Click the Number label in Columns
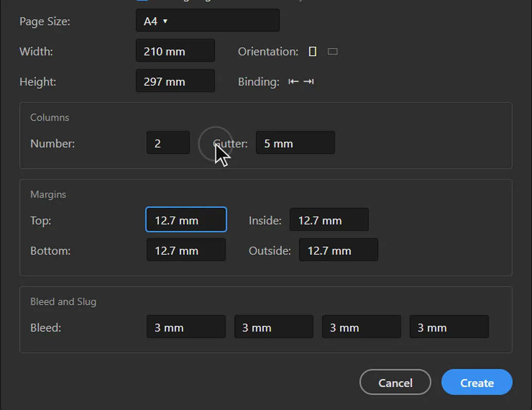The width and height of the screenshot is (532, 410). click(52, 143)
